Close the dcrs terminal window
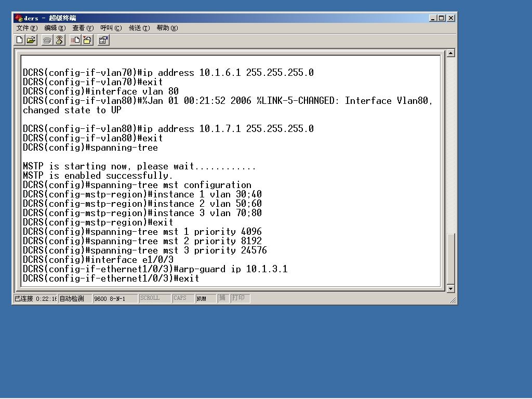532x399 pixels. [x=451, y=18]
